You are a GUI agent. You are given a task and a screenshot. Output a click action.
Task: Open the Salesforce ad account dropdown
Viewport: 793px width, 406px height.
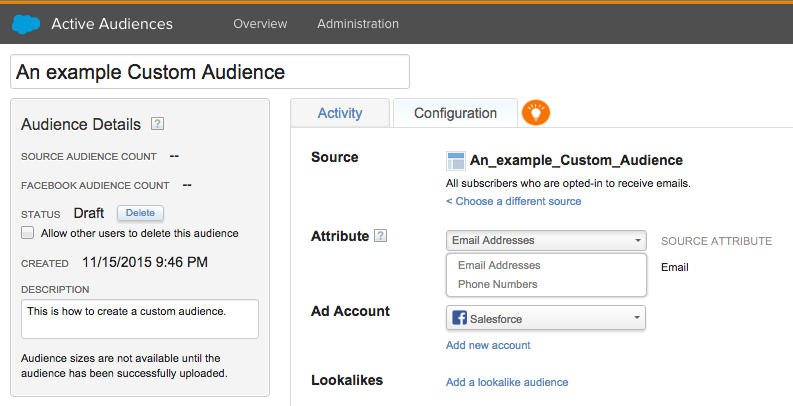545,319
